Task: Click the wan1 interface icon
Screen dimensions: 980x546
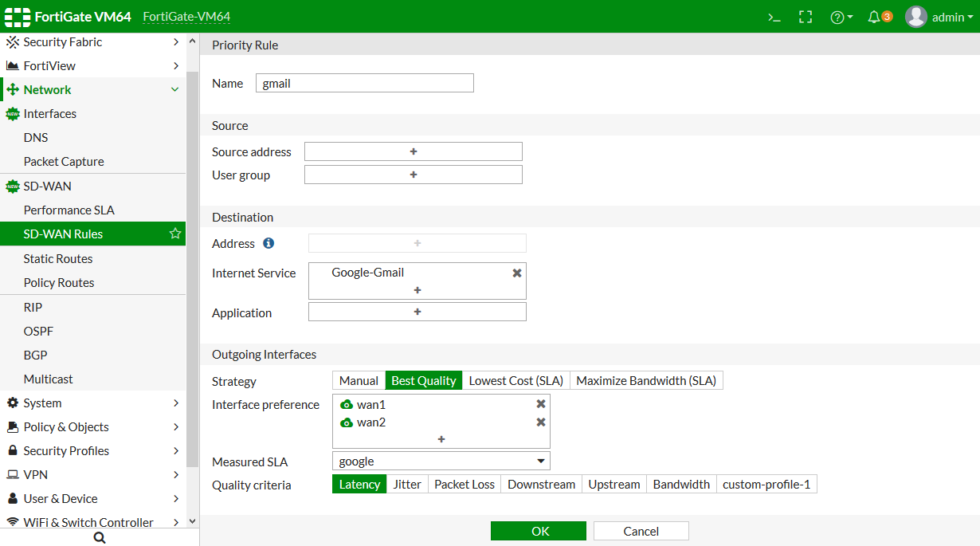Action: [347, 405]
